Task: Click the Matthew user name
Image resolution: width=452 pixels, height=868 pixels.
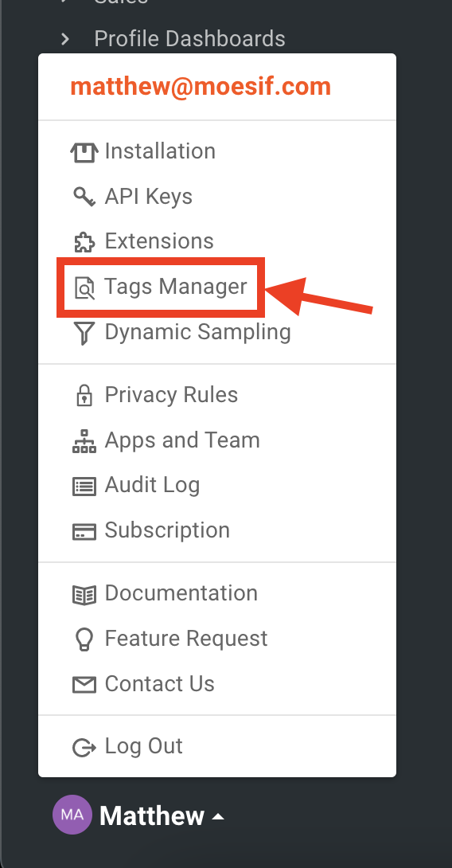Action: [x=152, y=816]
